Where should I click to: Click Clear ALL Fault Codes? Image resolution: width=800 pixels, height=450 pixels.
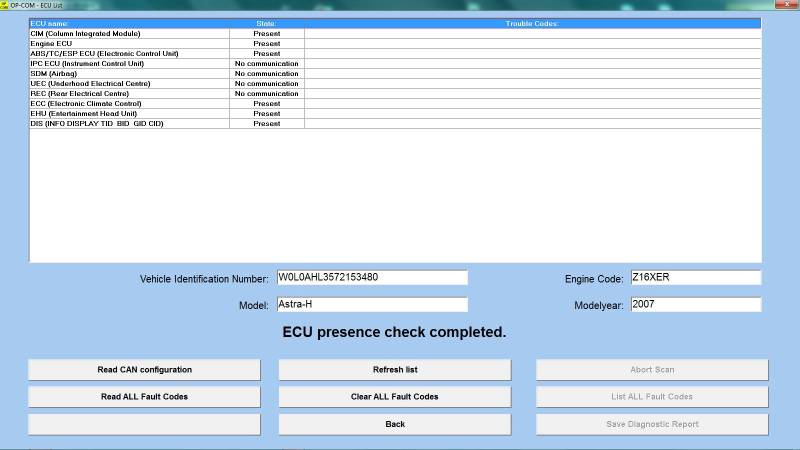[395, 397]
